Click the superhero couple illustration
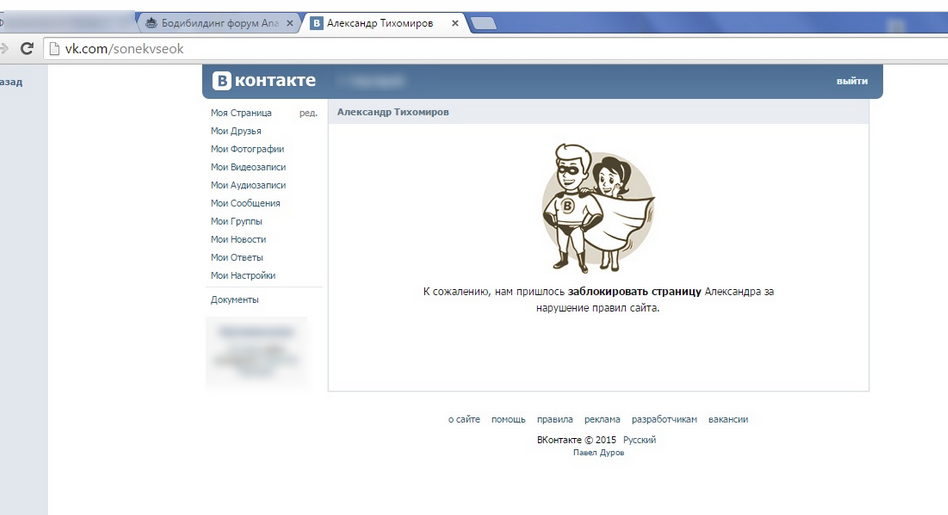Screen dimensions: 948x515 [x=597, y=206]
